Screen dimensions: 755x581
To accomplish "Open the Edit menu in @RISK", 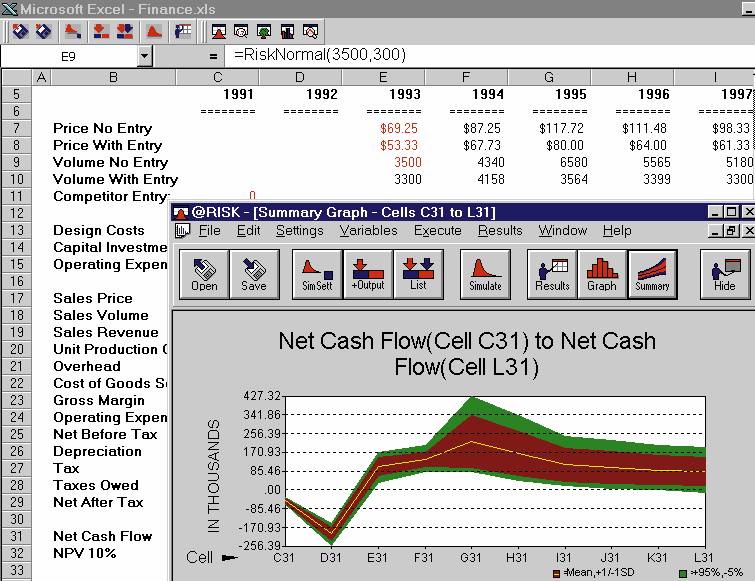I will click(x=248, y=231).
